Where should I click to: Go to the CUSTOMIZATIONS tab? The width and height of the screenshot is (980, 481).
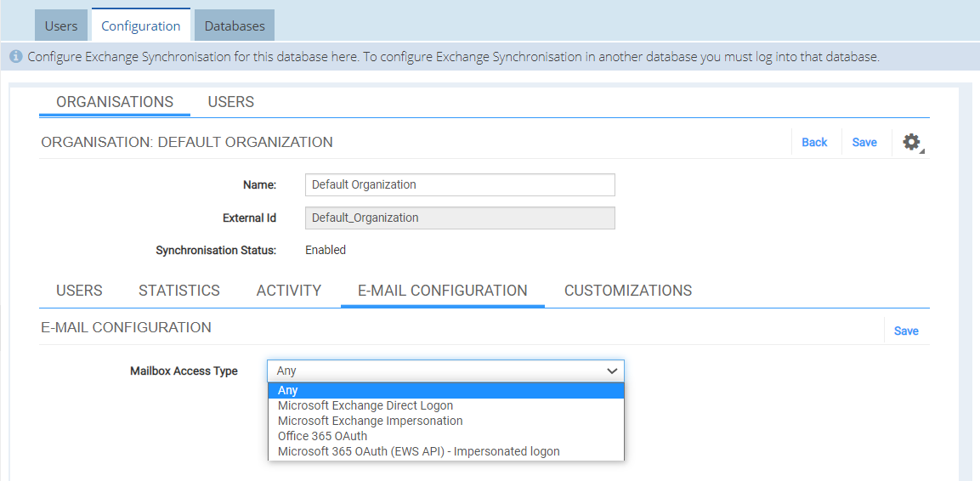[x=628, y=291]
